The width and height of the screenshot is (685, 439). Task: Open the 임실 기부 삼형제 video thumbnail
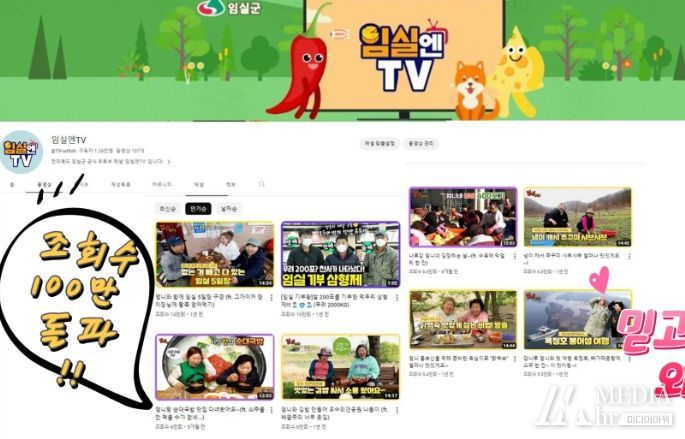(x=340, y=255)
